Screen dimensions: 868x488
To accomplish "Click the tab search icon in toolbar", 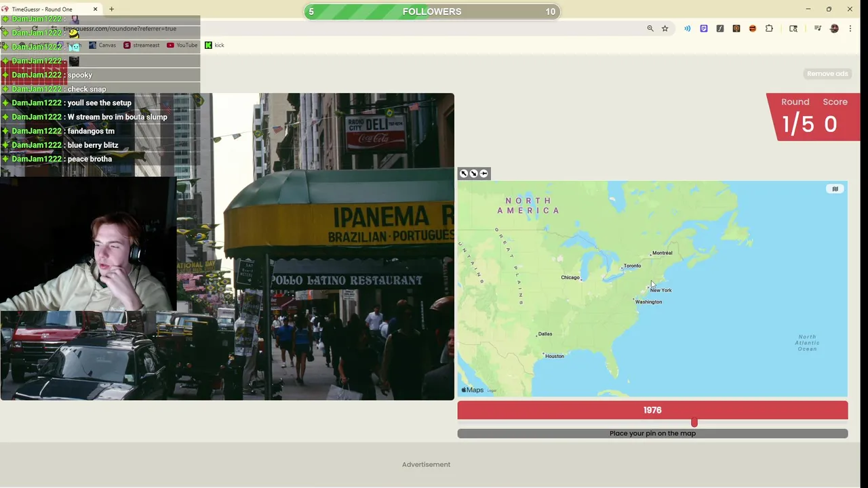I will (x=793, y=28).
